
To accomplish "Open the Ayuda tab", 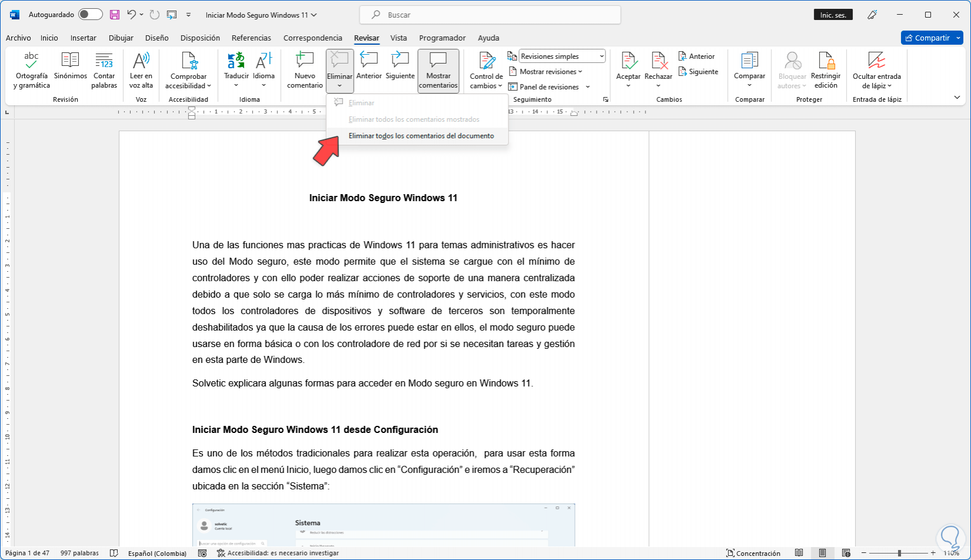I will click(x=488, y=38).
